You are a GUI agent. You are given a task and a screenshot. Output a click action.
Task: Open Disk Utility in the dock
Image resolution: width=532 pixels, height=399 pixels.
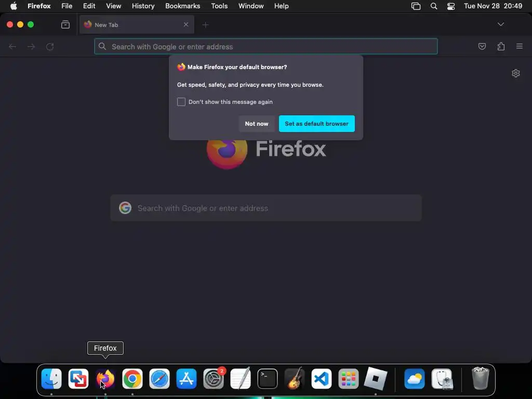coord(442,379)
